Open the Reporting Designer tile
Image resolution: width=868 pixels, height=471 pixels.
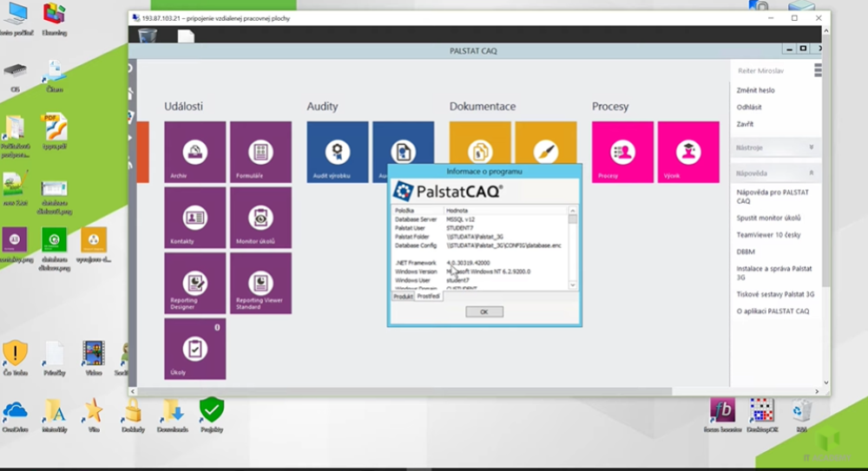(x=194, y=283)
